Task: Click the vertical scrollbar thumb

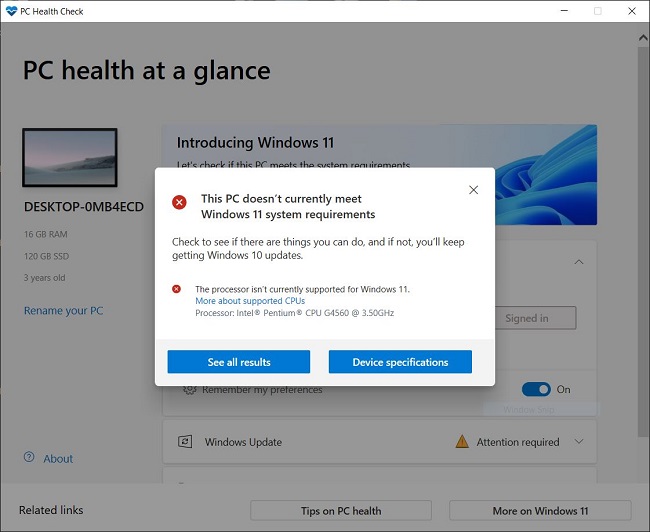Action: pos(643,240)
